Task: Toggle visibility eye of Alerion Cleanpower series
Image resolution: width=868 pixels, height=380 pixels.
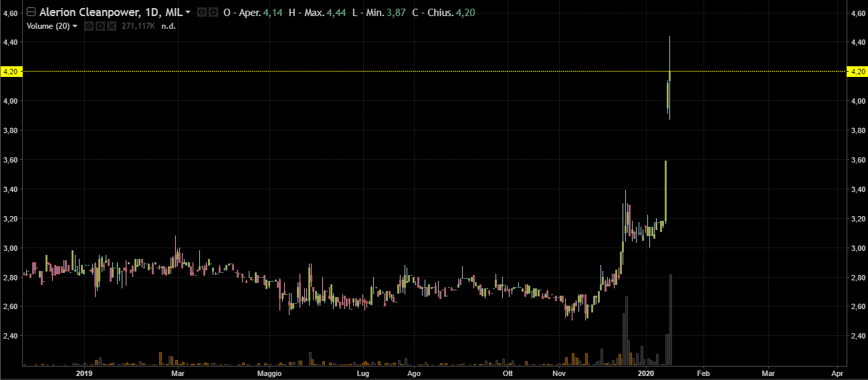Action: (201, 13)
